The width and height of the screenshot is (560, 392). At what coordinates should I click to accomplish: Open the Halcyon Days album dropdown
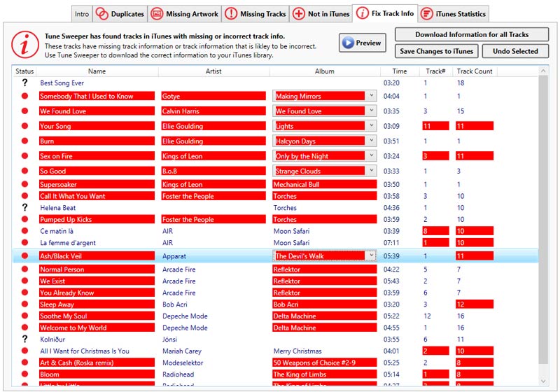click(372, 141)
